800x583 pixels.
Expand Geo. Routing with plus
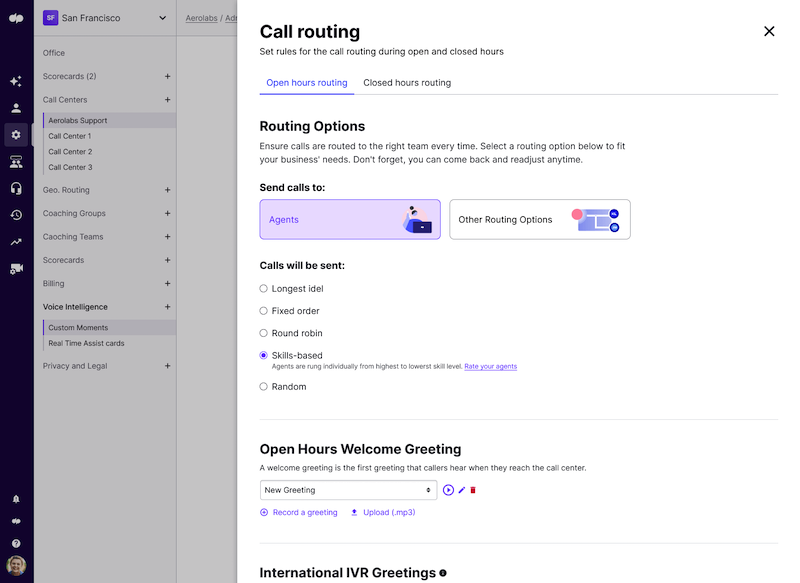[x=167, y=190]
